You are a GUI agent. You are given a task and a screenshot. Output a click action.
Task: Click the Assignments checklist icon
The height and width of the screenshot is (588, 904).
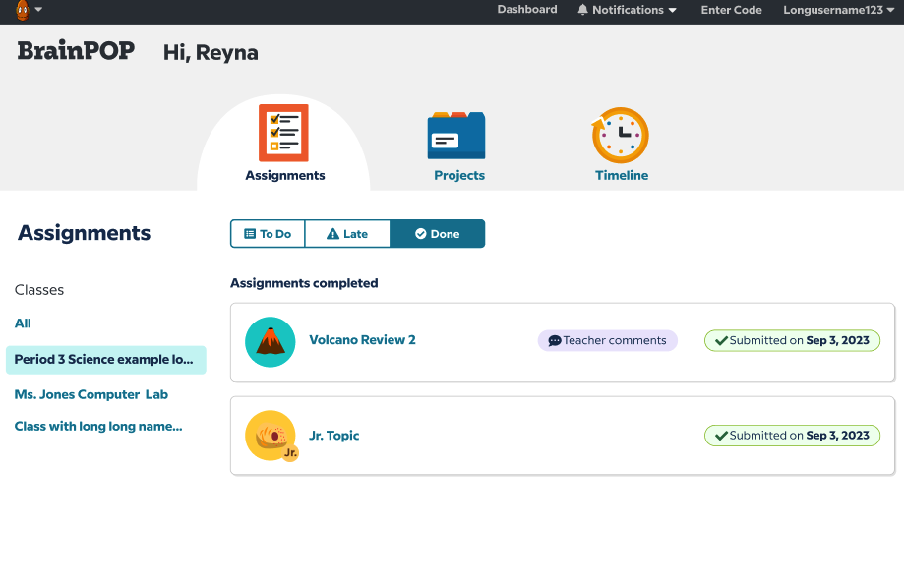point(283,133)
